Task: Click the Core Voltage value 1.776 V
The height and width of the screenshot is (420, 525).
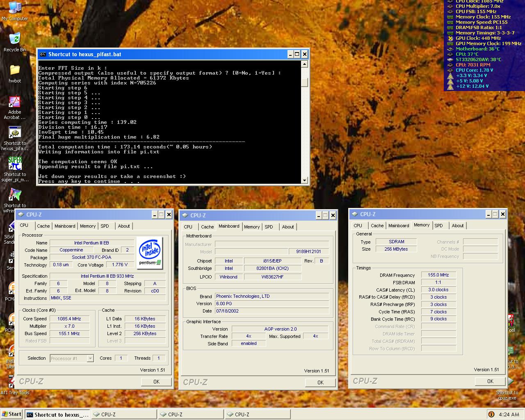Action: click(x=120, y=265)
